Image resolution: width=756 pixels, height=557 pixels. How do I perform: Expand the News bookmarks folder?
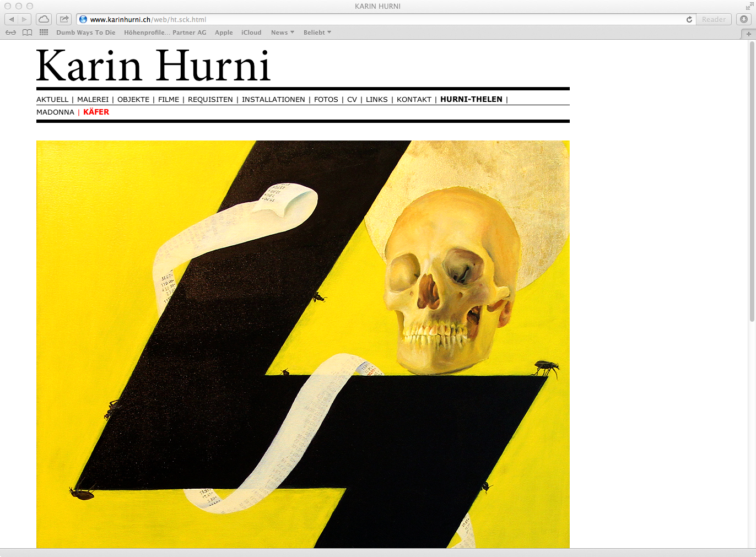click(282, 33)
